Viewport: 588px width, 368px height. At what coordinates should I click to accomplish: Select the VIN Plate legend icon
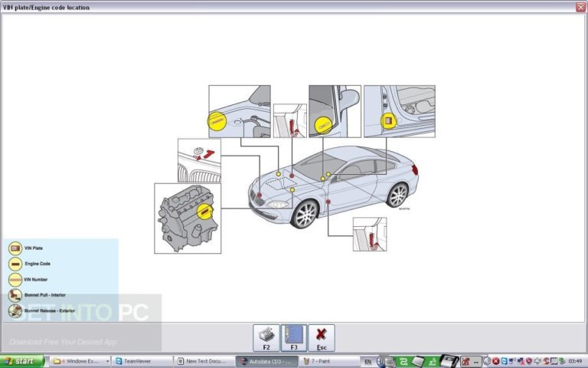pos(15,248)
